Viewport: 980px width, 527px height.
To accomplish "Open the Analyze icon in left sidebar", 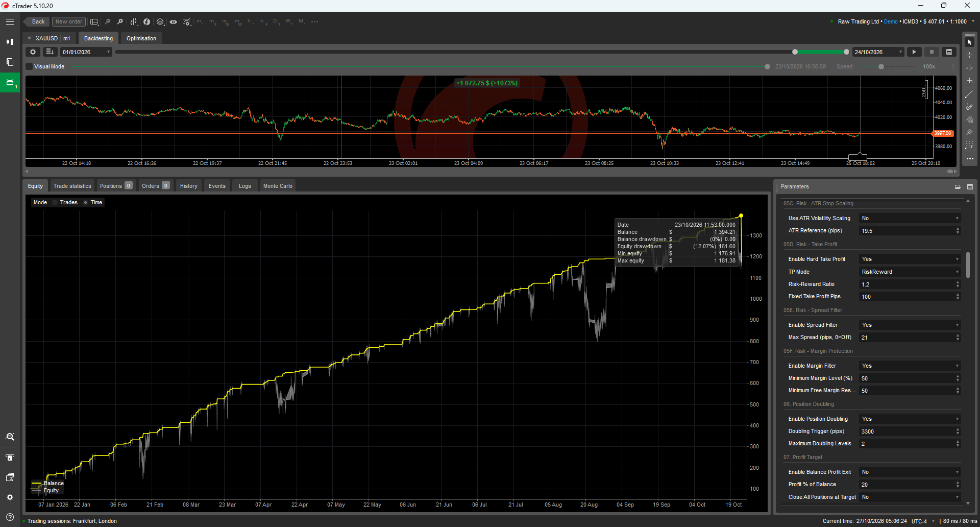I will click(x=10, y=437).
